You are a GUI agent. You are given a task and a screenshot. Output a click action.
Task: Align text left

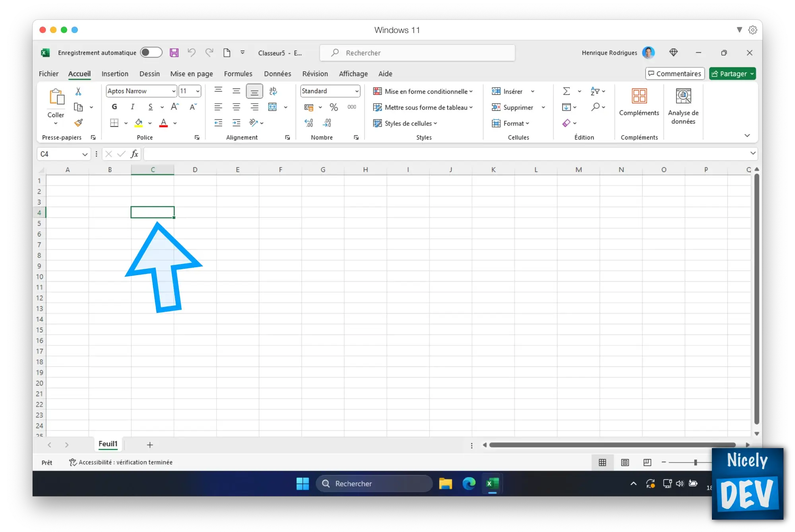click(218, 107)
